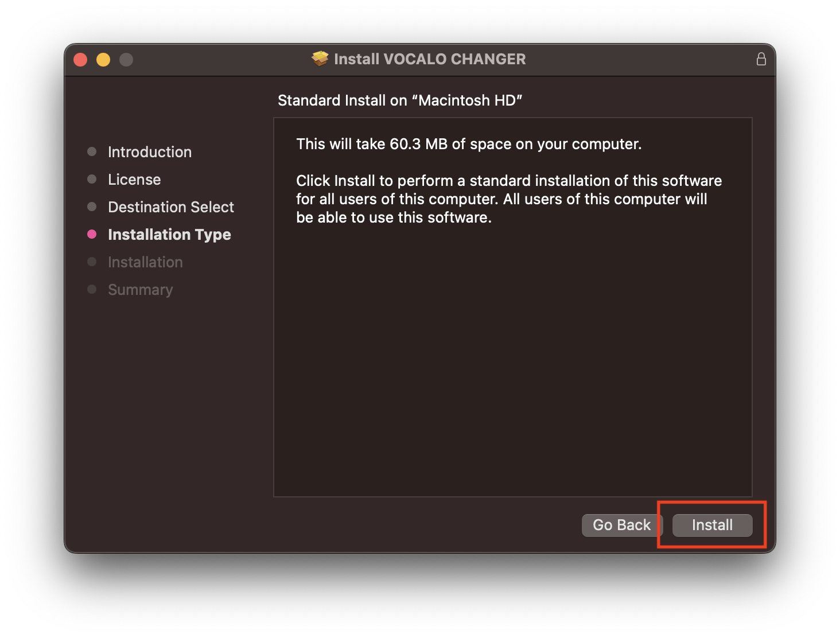The height and width of the screenshot is (638, 840).
Task: Click the gray dot beside Introduction
Action: tap(92, 151)
